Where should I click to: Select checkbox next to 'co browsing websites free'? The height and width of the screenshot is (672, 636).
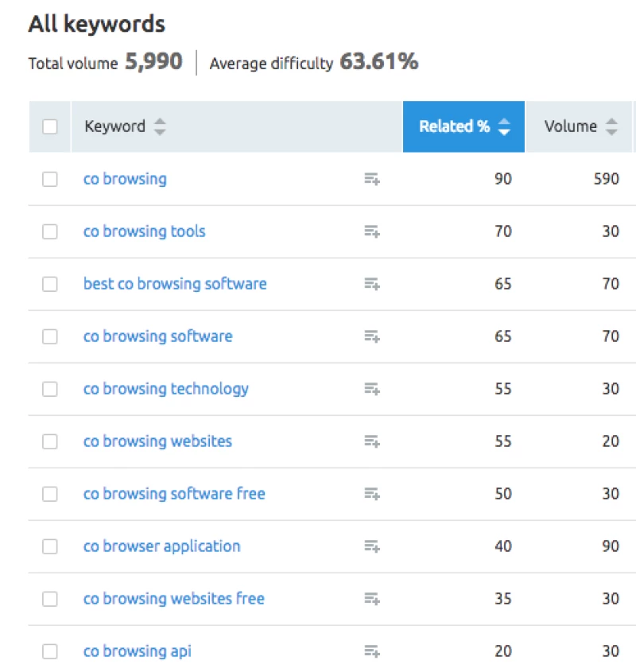50,599
